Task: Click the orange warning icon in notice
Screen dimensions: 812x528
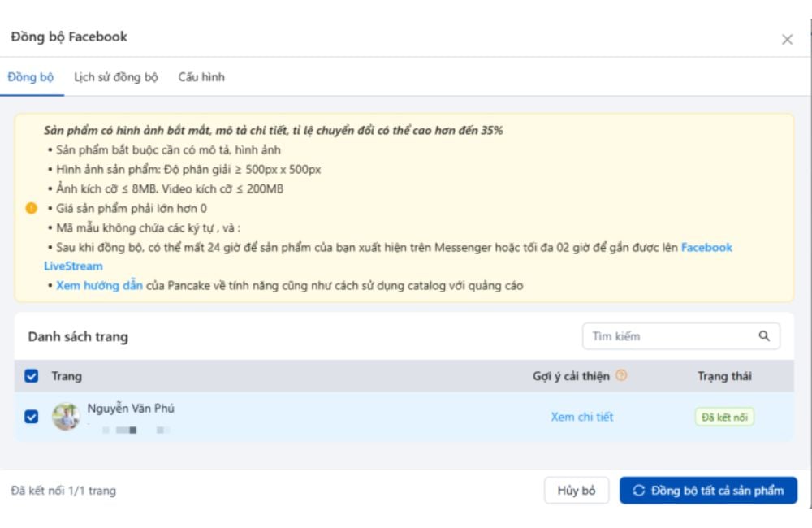Action: pyautogui.click(x=32, y=208)
